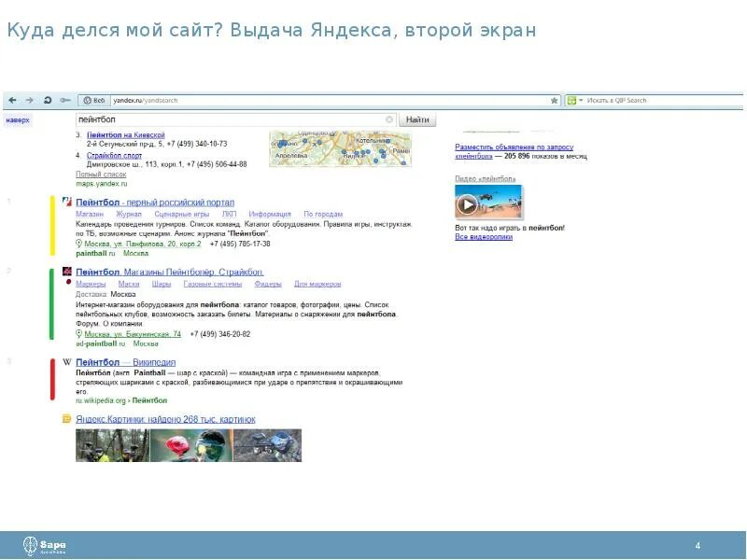Open the 'Газовые системы' sitelink
Image resolution: width=747 pixels, height=560 pixels.
[x=213, y=285]
